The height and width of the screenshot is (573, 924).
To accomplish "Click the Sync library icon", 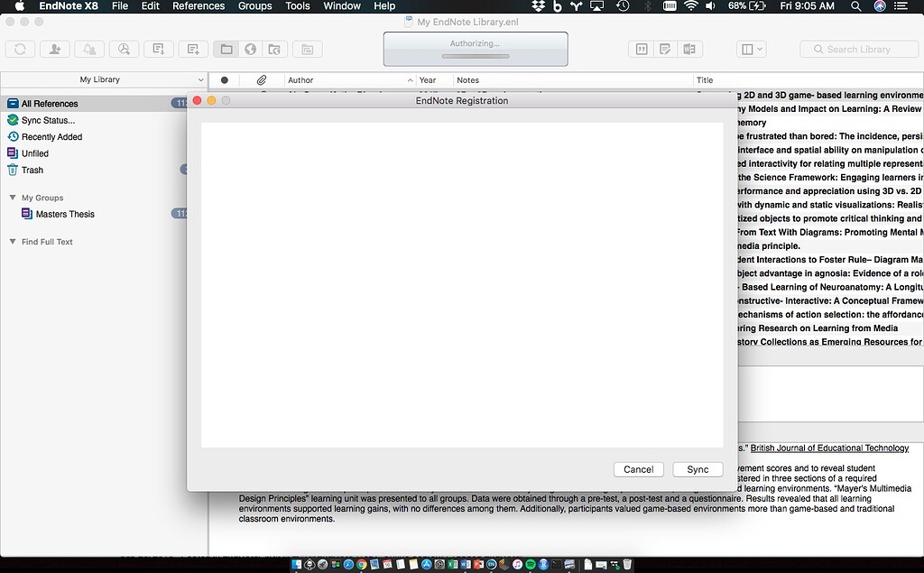I will [19, 50].
